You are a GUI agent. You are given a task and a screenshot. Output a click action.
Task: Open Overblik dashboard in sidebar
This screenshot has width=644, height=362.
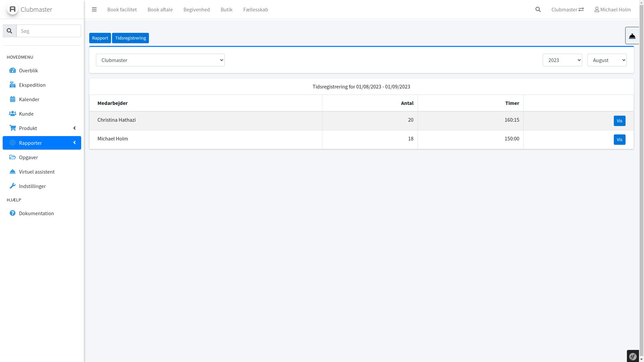(29, 70)
